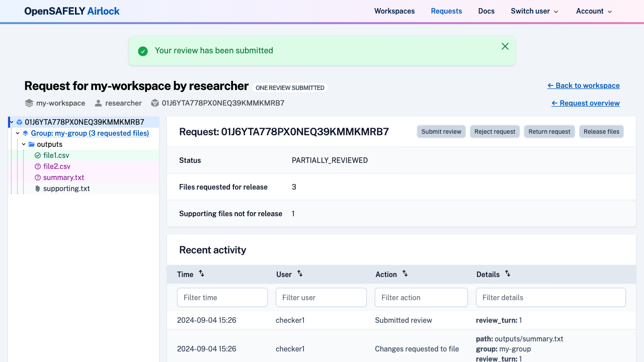Click the Reject request button

495,132
